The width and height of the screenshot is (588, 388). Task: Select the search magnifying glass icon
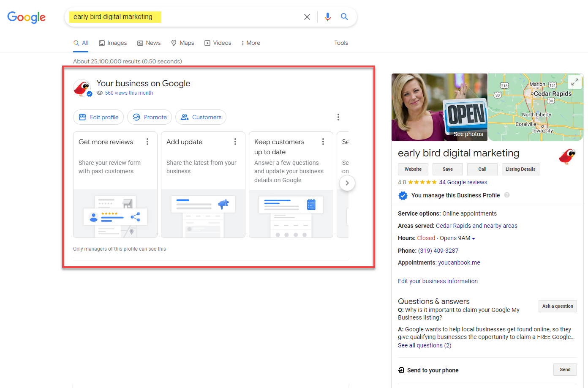coord(344,17)
